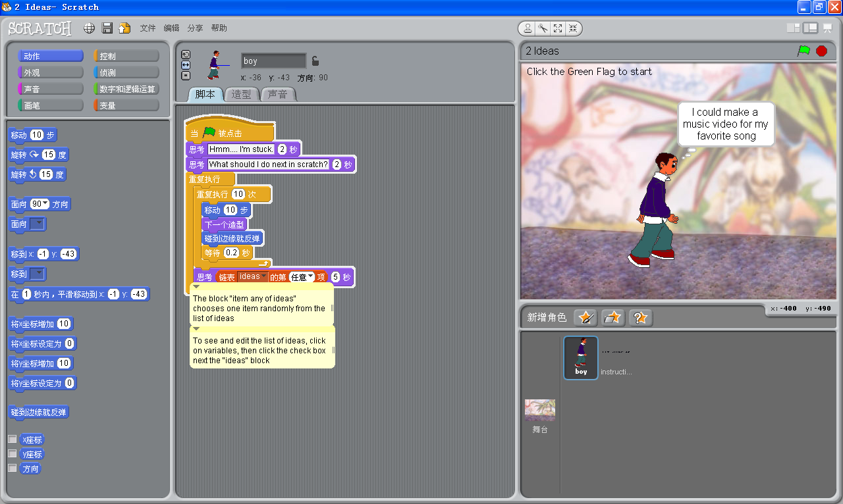Image resolution: width=843 pixels, height=504 pixels.
Task: Open the 任意 item dropdown
Action: pyautogui.click(x=310, y=277)
